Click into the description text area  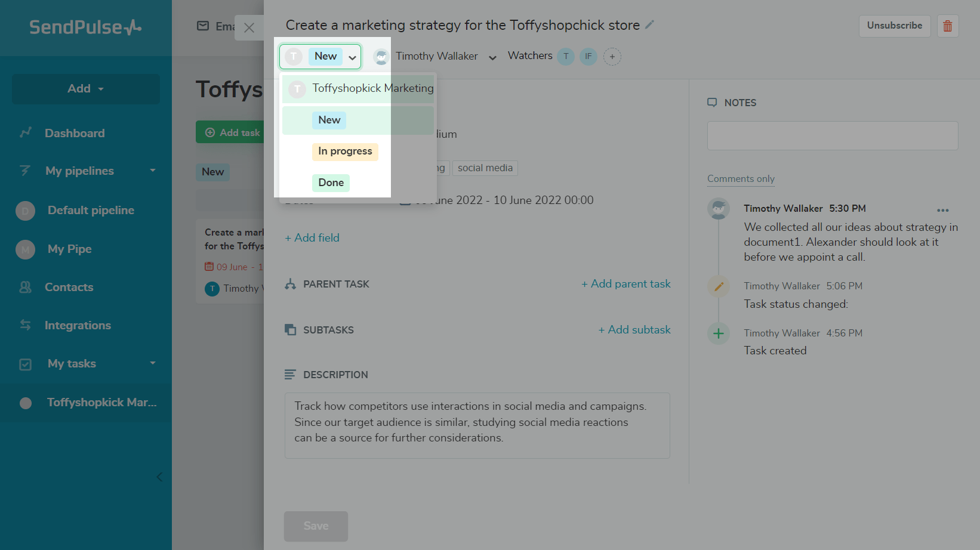click(x=477, y=425)
